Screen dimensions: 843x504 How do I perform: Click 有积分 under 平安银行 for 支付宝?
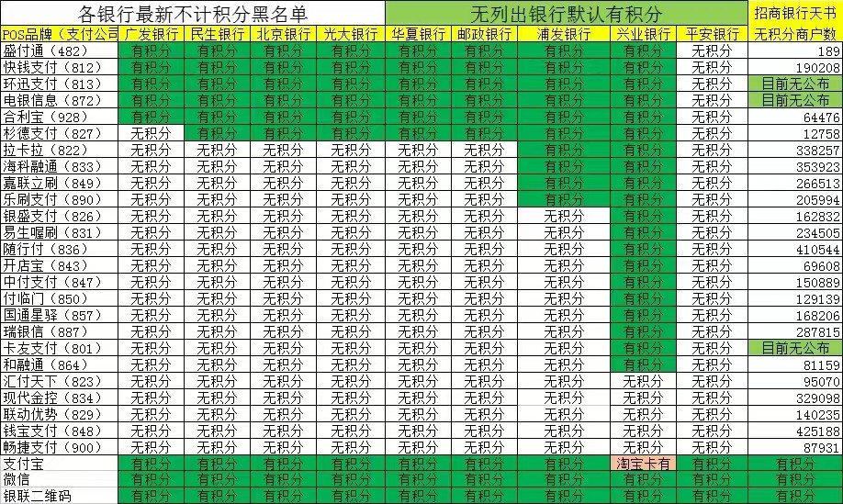[x=712, y=464]
